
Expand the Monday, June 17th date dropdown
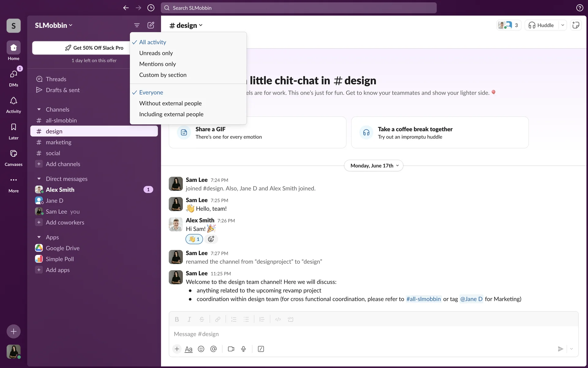click(374, 166)
